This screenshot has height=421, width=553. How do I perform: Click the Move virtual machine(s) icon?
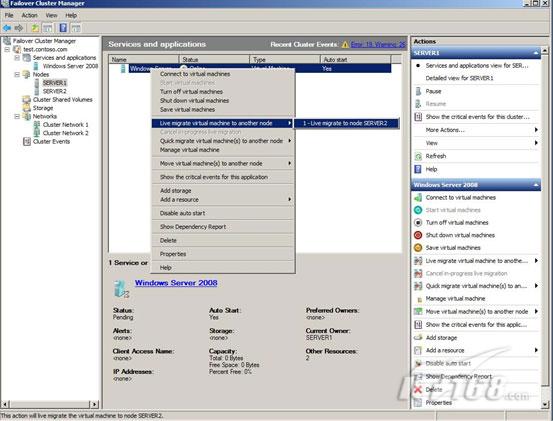coord(418,312)
